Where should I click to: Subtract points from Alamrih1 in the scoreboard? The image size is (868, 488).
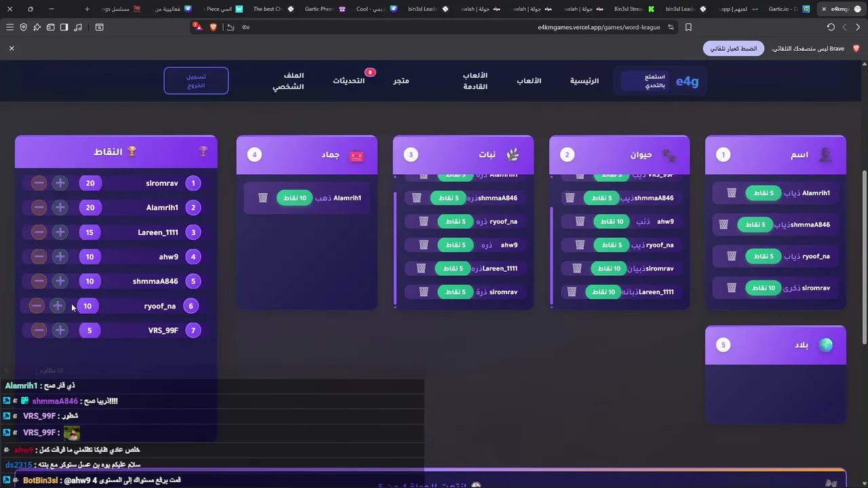click(x=39, y=207)
